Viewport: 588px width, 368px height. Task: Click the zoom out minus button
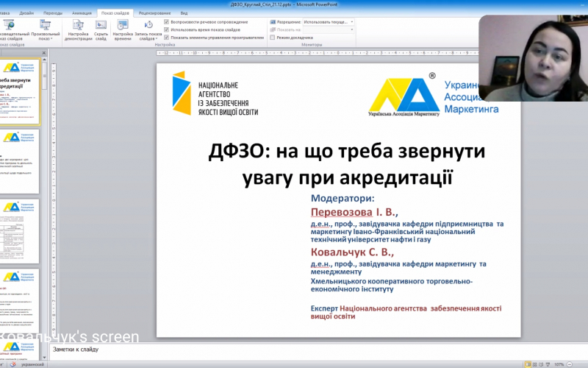pos(570,364)
